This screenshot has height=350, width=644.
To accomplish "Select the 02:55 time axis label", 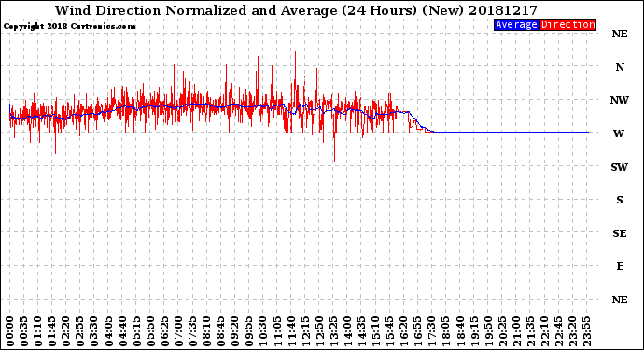I will (80, 331).
